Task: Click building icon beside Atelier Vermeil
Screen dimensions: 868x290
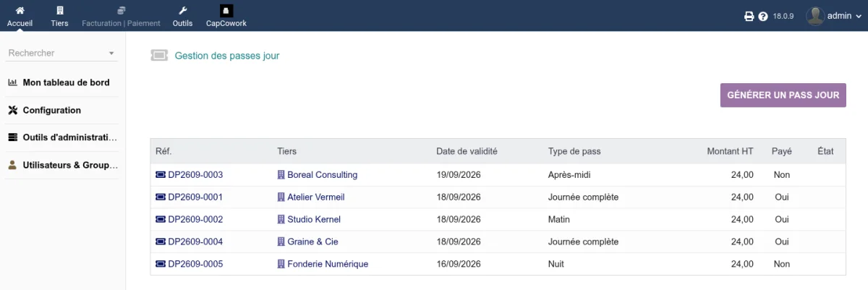Action: pos(281,197)
